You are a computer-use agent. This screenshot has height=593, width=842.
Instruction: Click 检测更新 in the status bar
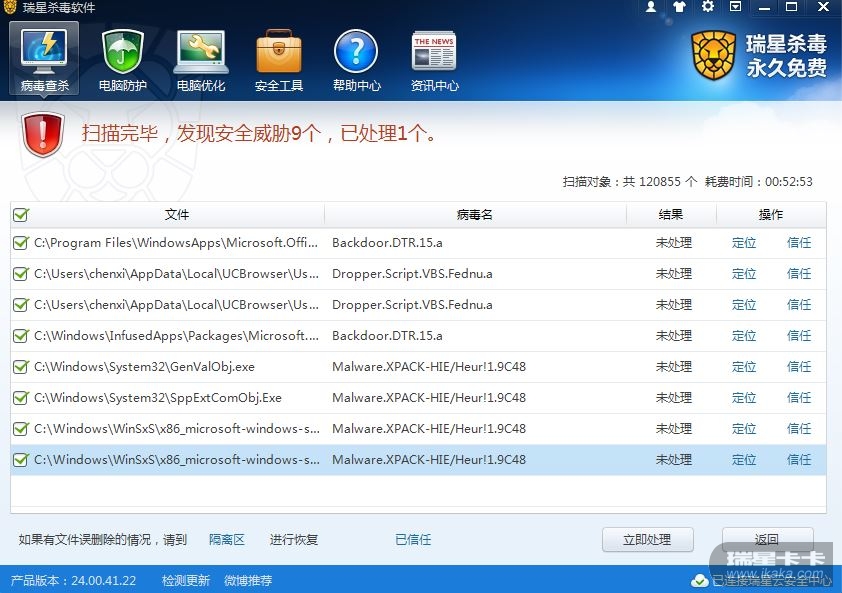[x=186, y=580]
